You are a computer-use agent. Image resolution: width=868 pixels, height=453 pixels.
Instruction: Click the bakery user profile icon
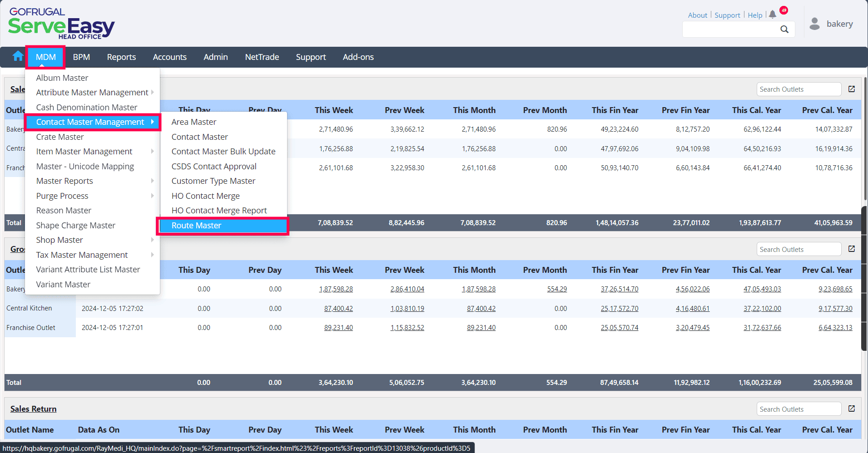(x=815, y=24)
